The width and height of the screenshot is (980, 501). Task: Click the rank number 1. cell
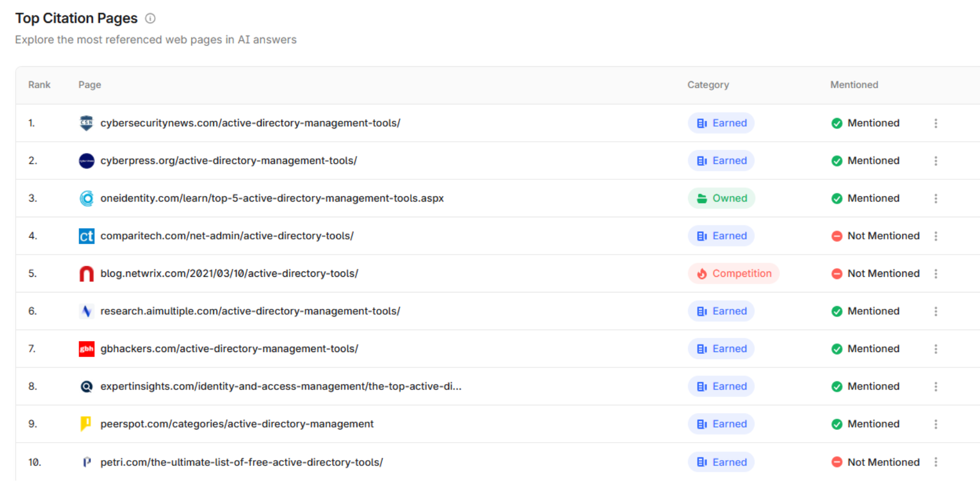coord(32,123)
